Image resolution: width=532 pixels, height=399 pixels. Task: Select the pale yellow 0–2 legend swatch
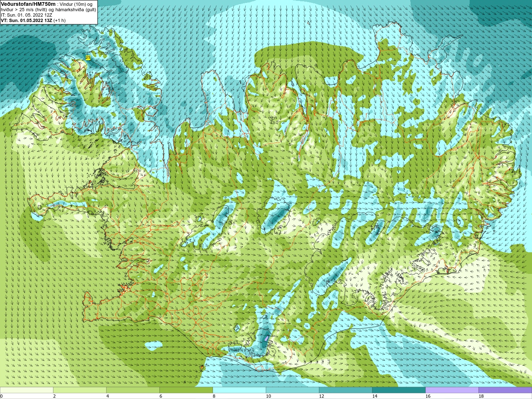(27, 390)
